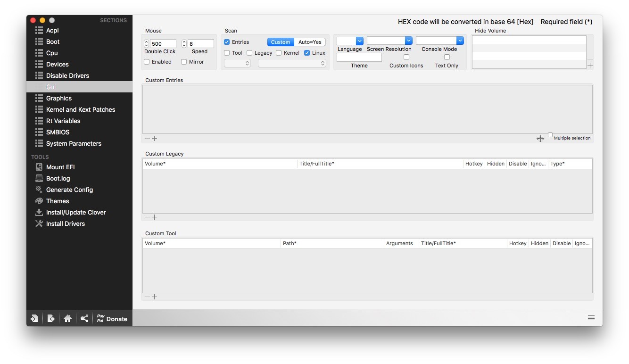This screenshot has height=364, width=629.
Task: Click the PayPal Donate button
Action: 112,319
